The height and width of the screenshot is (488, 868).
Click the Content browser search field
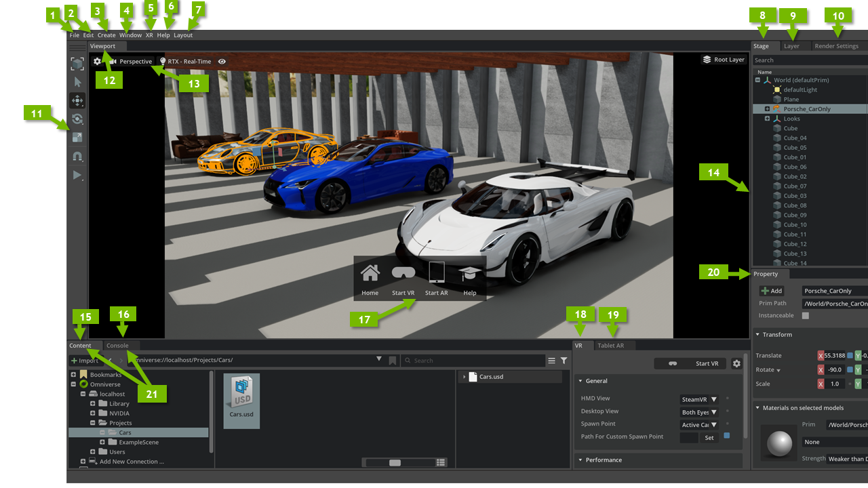point(473,361)
